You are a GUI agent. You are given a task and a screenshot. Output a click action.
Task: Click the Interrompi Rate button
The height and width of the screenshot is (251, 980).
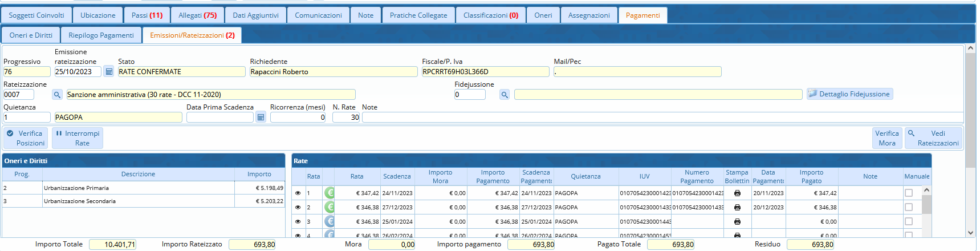coord(78,138)
